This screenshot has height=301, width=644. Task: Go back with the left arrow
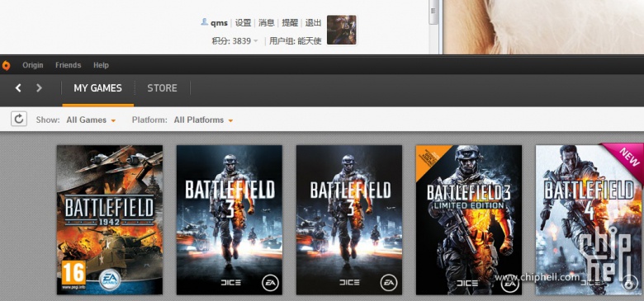[18, 87]
